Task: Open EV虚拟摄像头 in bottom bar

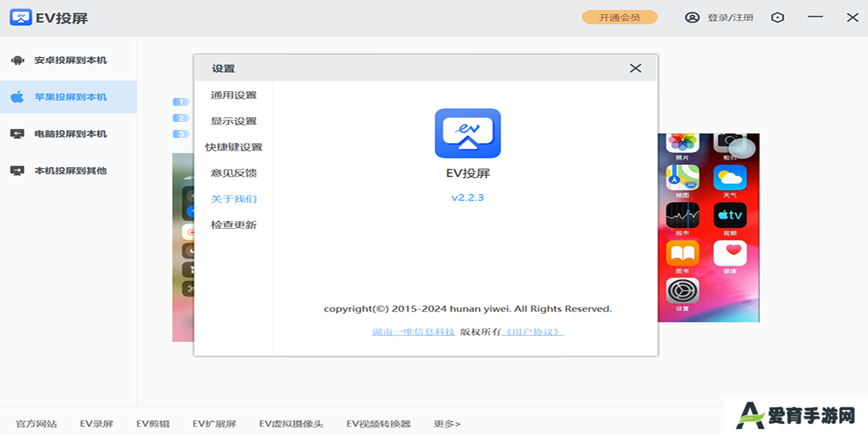Action: point(291,424)
